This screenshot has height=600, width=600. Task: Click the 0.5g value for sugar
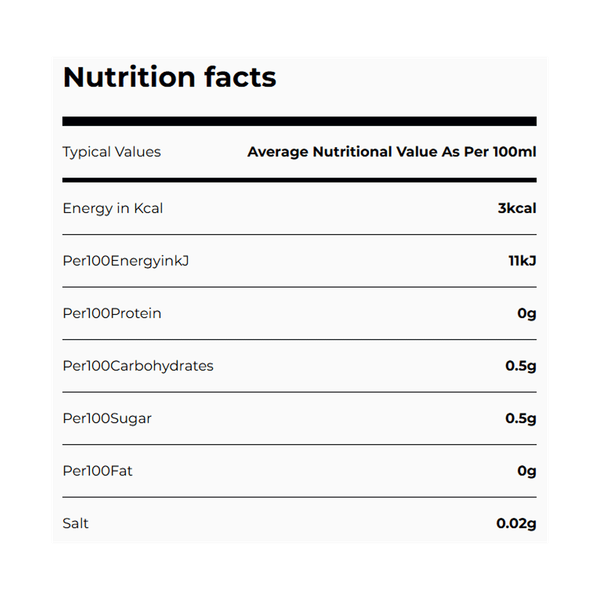[x=521, y=418]
